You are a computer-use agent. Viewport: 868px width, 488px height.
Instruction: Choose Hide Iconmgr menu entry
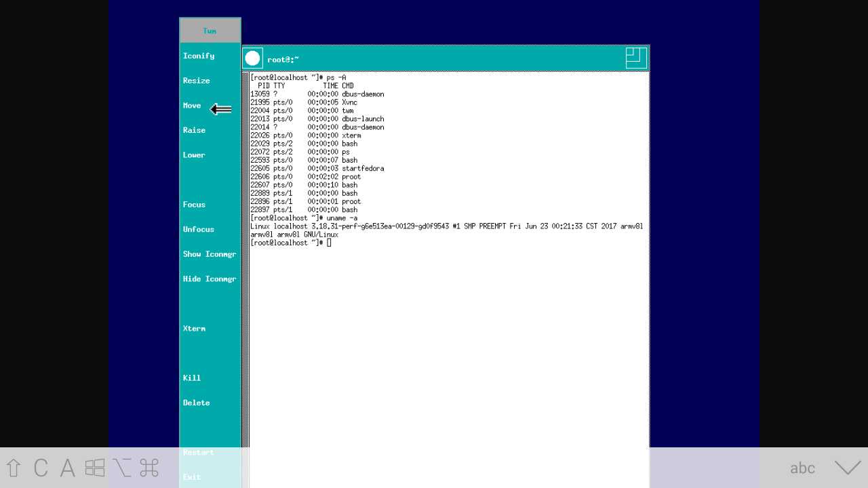(210, 279)
